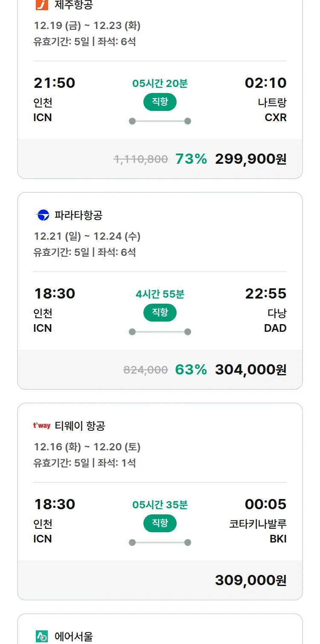Click the 22:55 Da Nang arrival time
The image size is (320, 644).
(265, 293)
